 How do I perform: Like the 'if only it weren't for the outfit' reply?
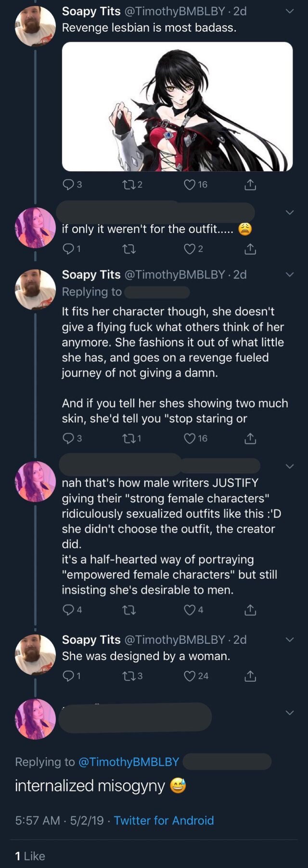click(x=190, y=249)
